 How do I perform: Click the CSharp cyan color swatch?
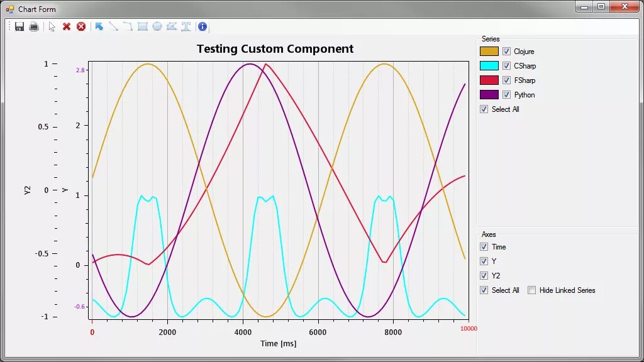tap(489, 65)
